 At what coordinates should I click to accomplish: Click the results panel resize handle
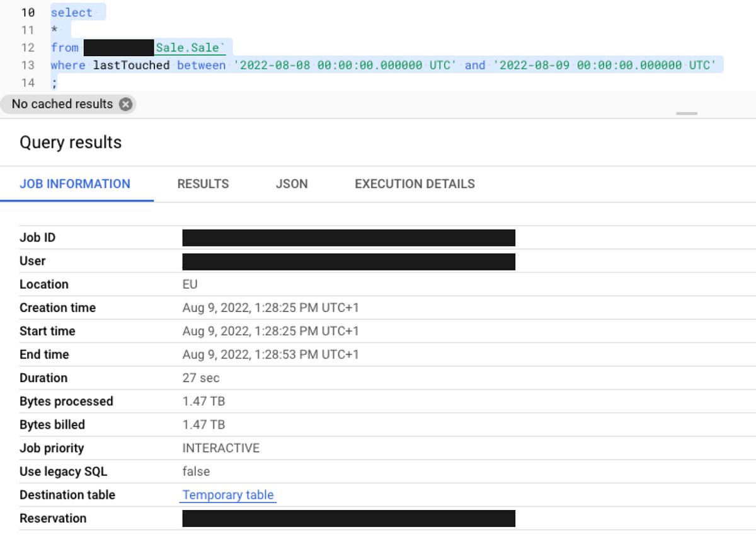click(x=686, y=112)
